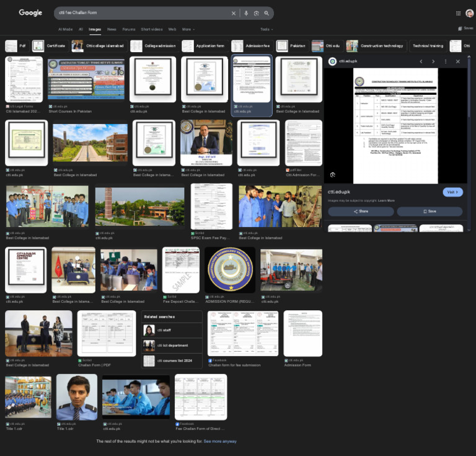Open Challan Form PDF Scribd thumbnail
Image resolution: width=476 pixels, height=456 pixels.
[x=107, y=333]
